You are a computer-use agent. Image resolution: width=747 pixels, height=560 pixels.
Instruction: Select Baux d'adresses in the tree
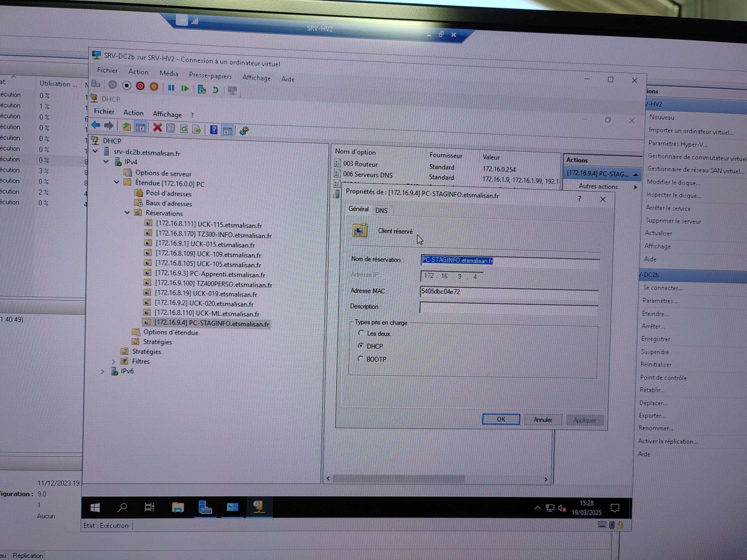tap(163, 203)
